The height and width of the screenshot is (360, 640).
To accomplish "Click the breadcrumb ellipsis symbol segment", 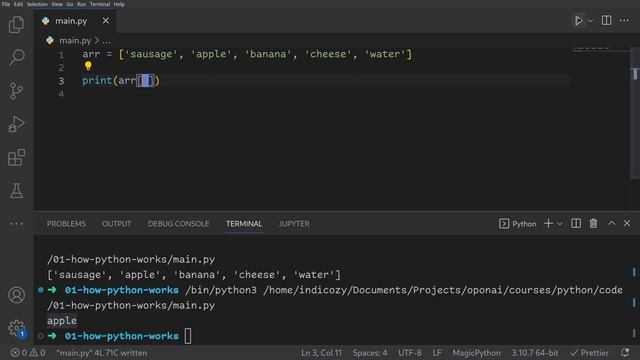I will [107, 41].
